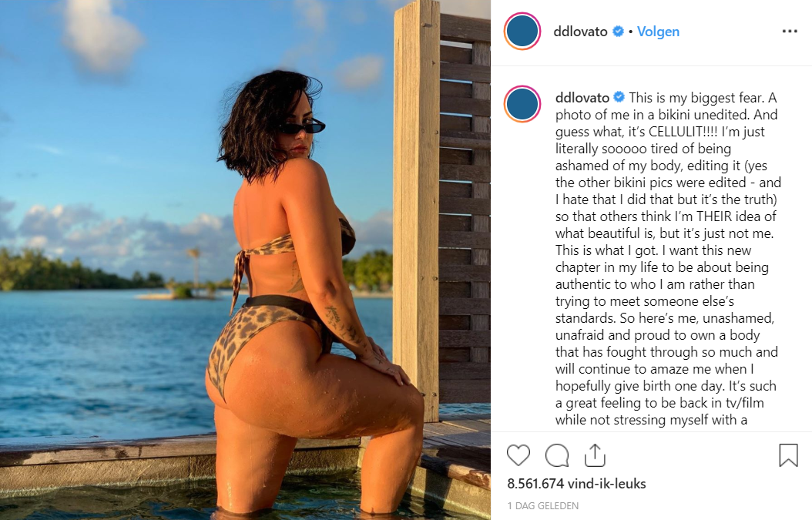
Task: Click the last visible caption line
Action: pos(651,420)
